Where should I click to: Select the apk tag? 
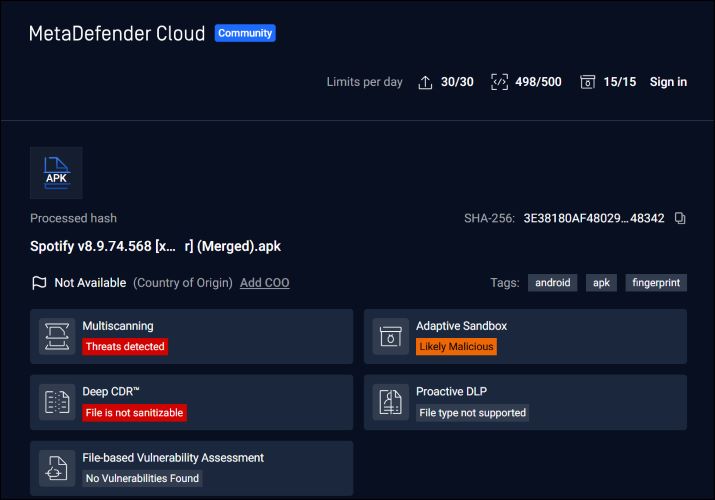click(x=601, y=283)
